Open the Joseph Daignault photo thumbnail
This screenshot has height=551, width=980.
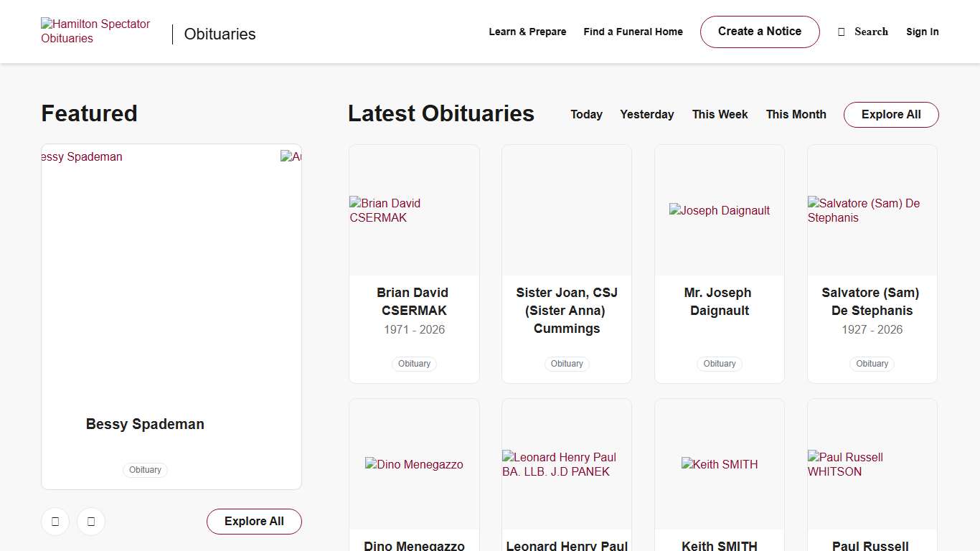point(719,210)
